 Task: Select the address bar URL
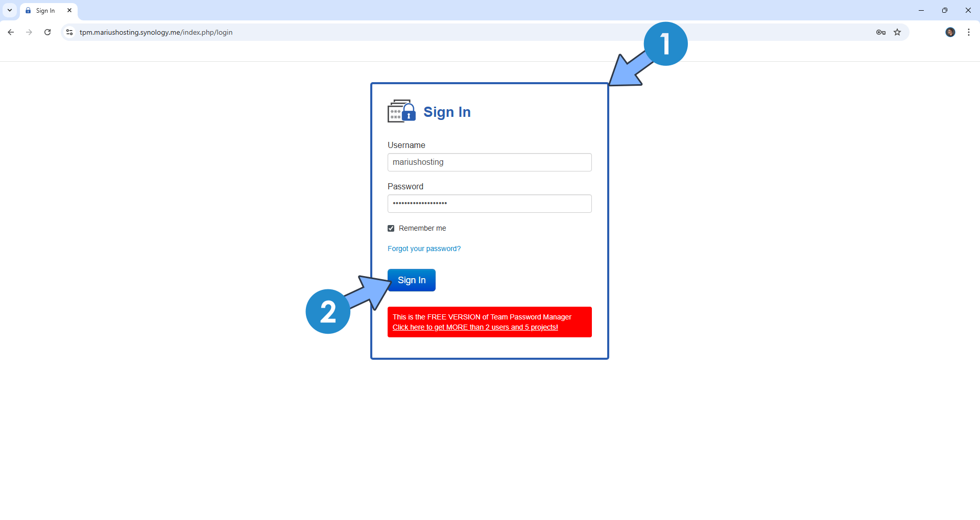[x=156, y=32]
